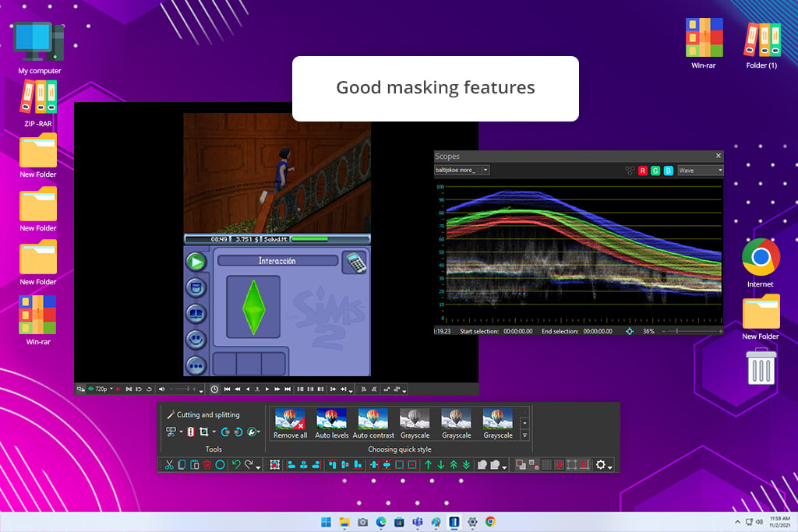
Task: Close the Scopes panel
Action: (x=718, y=156)
